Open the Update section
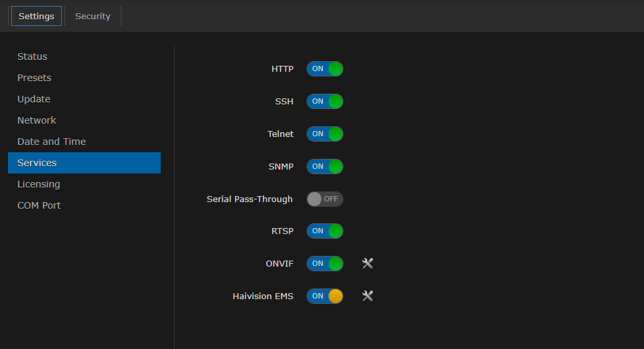644x349 pixels. coord(34,99)
